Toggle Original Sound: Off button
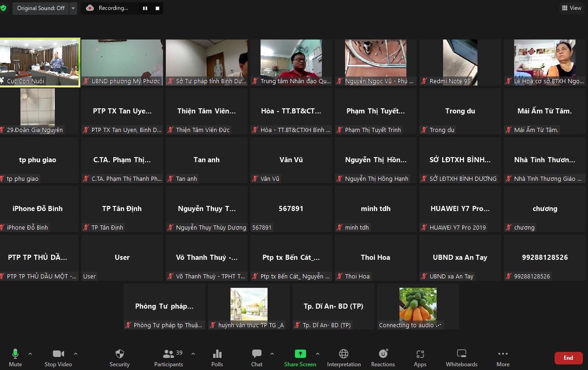This screenshot has width=588, height=370. [x=40, y=8]
